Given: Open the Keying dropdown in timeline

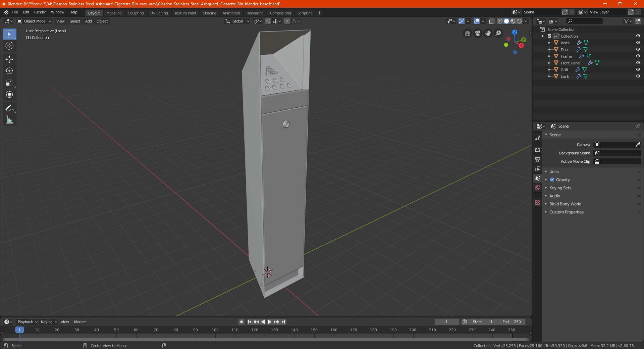Looking at the screenshot, I should pyautogui.click(x=49, y=322).
